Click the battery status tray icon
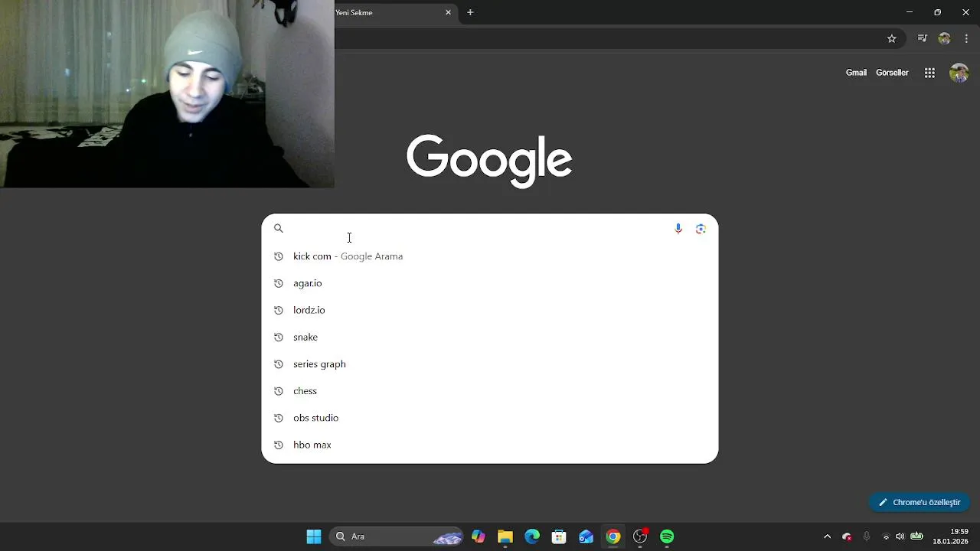Screen dimensions: 980x551 coord(916,536)
